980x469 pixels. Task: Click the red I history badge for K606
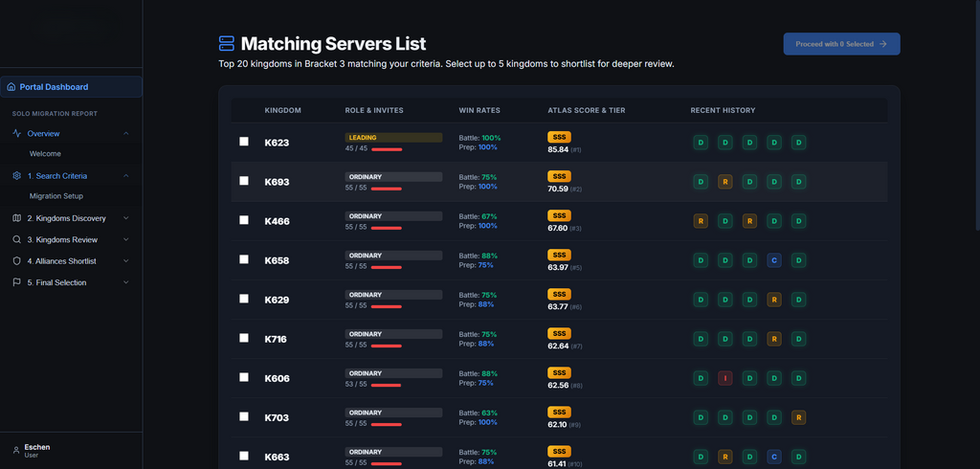(725, 378)
